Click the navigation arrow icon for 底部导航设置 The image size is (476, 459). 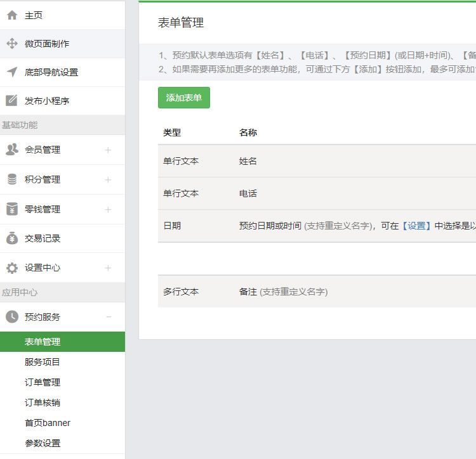tap(11, 72)
